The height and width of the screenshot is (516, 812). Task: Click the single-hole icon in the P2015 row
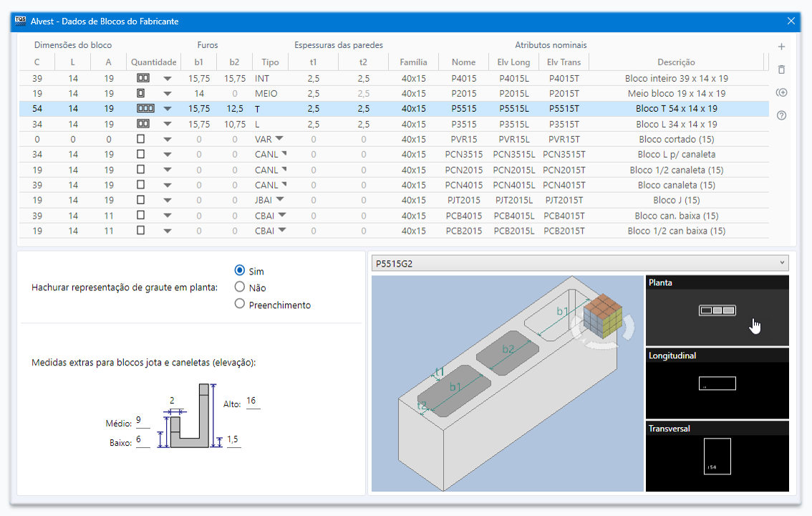pos(141,93)
